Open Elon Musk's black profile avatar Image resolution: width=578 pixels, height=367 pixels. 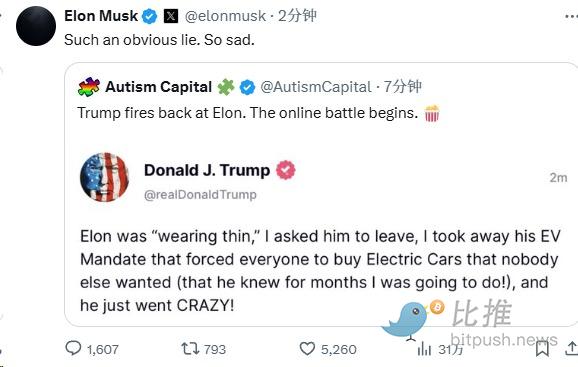pos(36,26)
